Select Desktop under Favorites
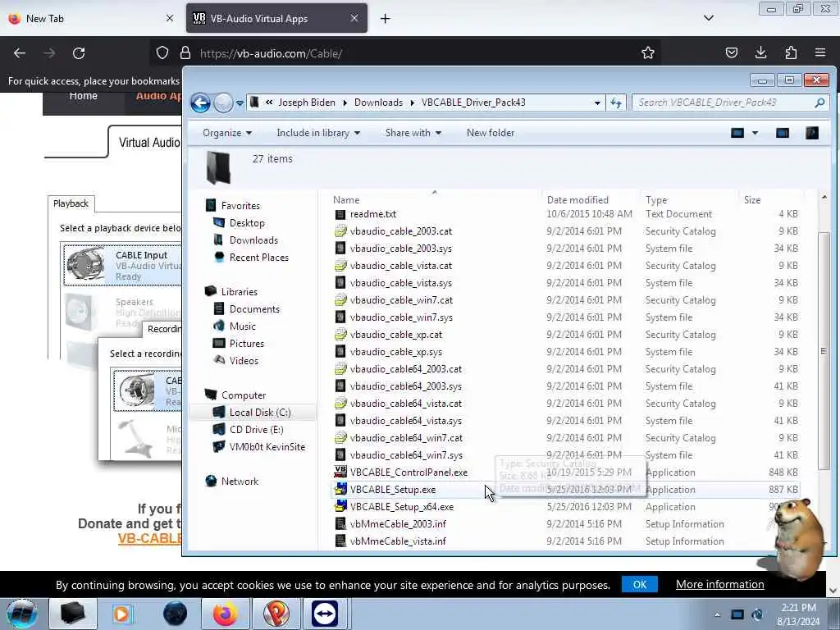Viewport: 840px width, 630px height. click(x=246, y=223)
